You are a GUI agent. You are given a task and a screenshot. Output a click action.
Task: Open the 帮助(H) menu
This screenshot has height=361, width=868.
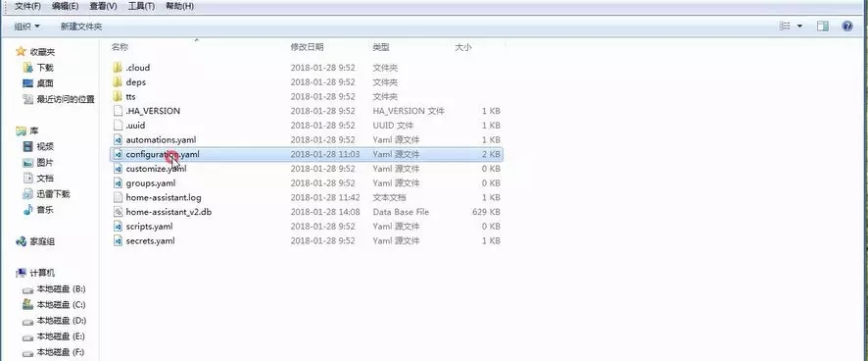[179, 6]
